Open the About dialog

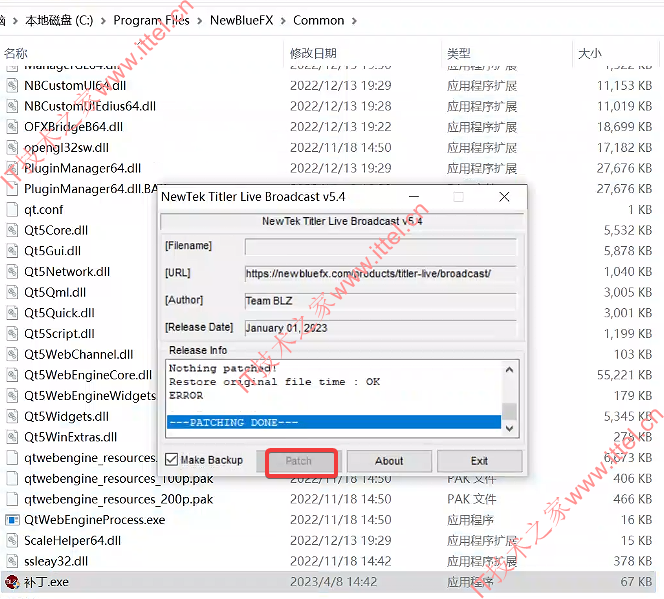tap(389, 461)
